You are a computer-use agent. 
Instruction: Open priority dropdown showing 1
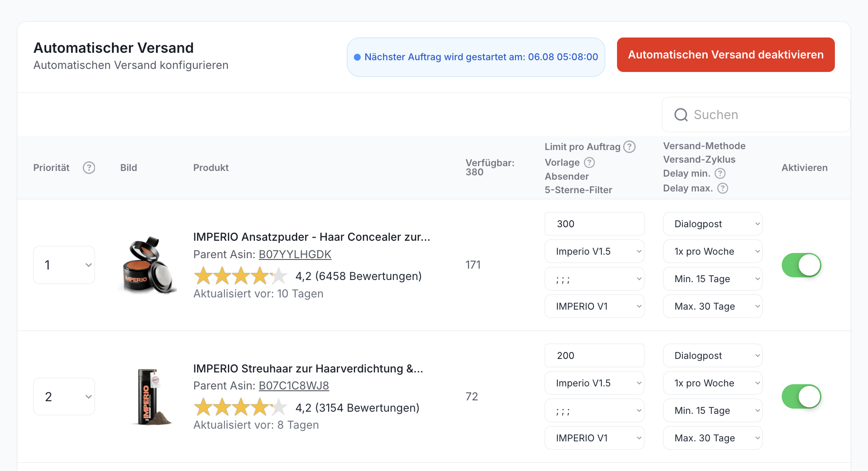click(64, 265)
